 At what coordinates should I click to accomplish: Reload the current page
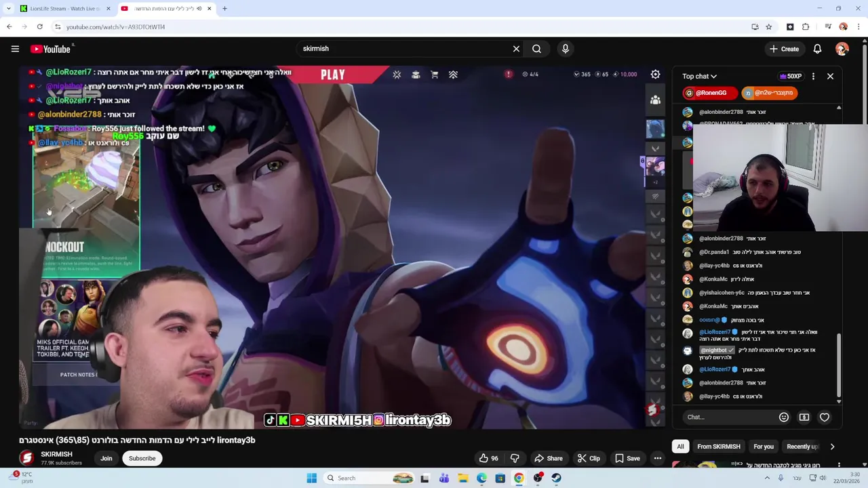(40, 27)
